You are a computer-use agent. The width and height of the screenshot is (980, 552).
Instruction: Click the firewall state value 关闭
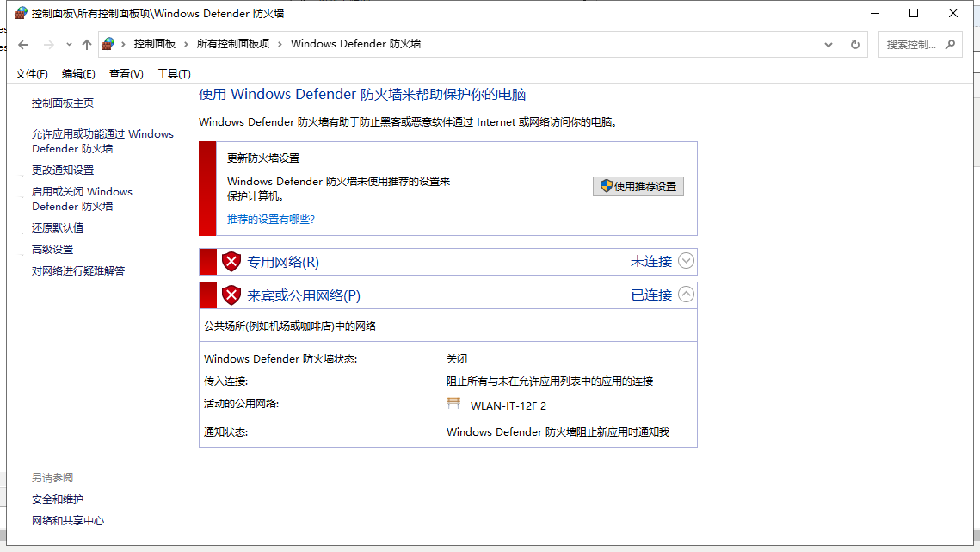[457, 358]
